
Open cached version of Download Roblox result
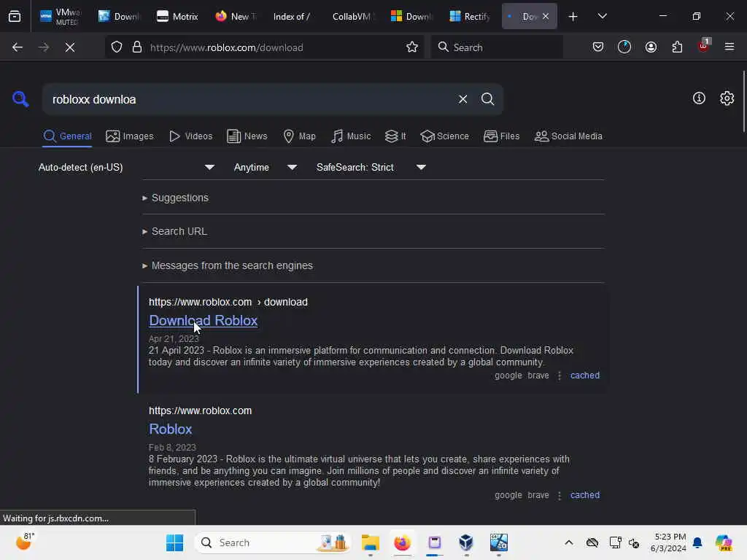pyautogui.click(x=585, y=376)
